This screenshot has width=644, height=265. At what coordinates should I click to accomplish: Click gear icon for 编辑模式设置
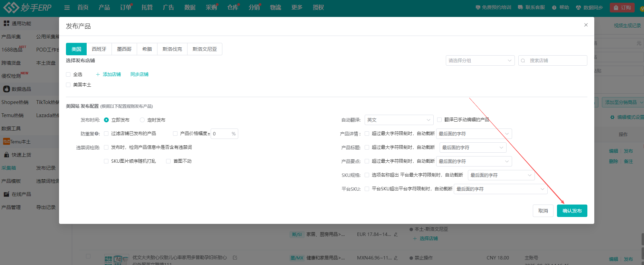(x=612, y=117)
